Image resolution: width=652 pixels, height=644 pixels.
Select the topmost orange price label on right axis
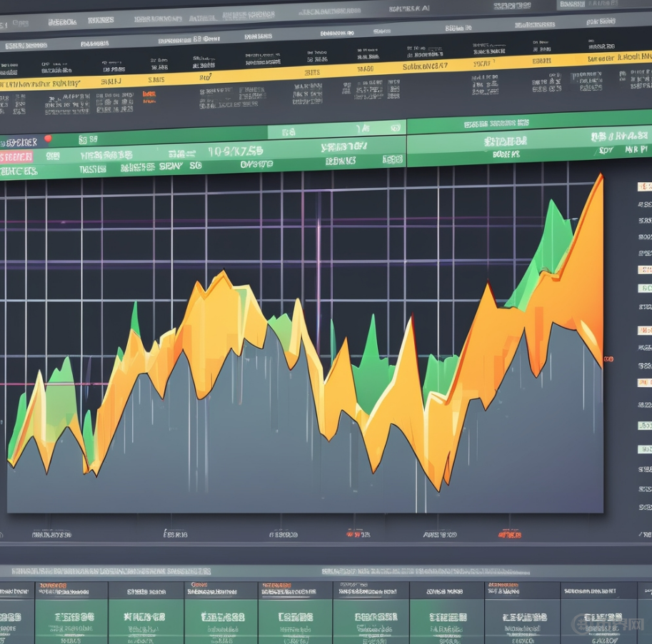644,187
